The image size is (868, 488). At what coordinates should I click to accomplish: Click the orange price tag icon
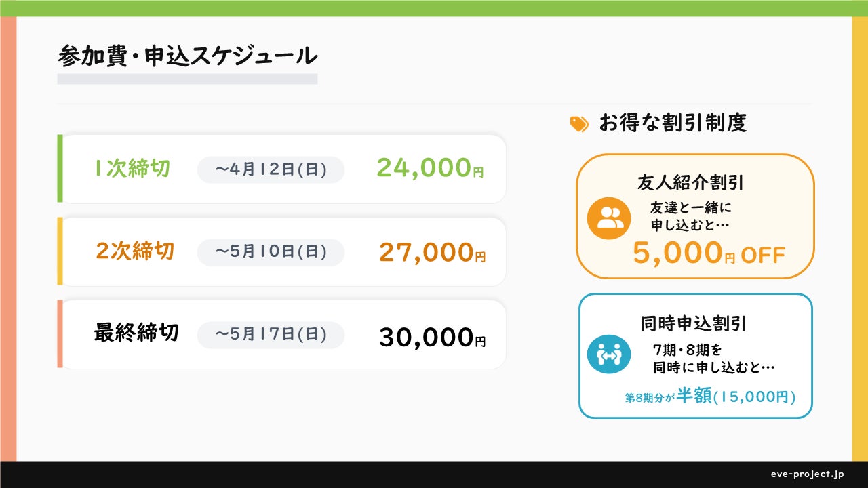(579, 123)
